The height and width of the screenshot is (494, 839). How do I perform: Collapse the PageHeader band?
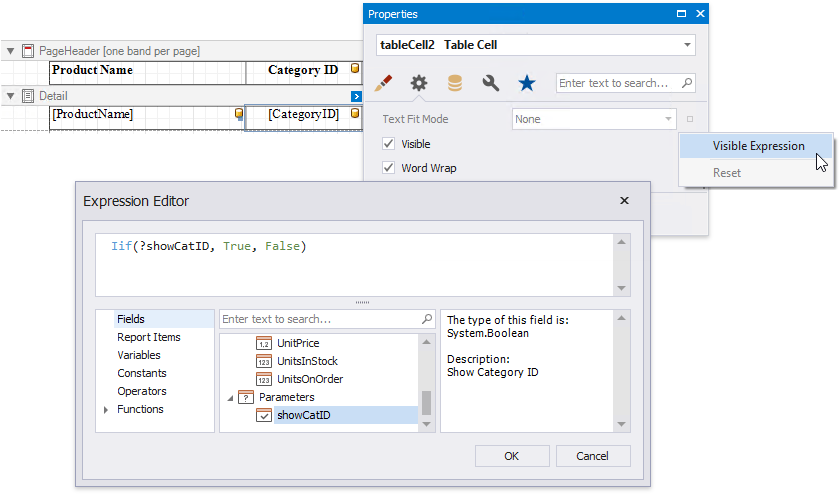(x=10, y=50)
